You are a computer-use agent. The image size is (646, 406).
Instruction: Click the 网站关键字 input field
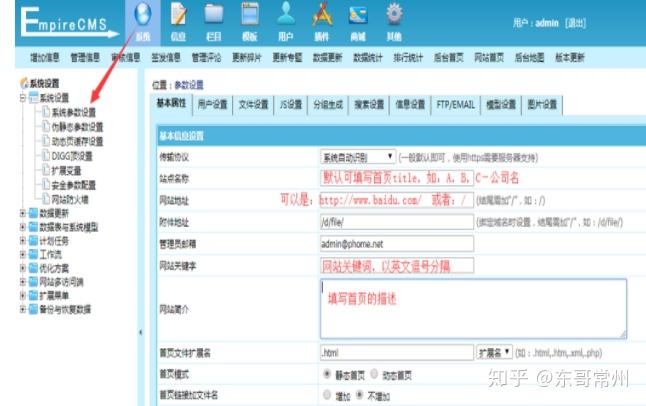click(397, 265)
